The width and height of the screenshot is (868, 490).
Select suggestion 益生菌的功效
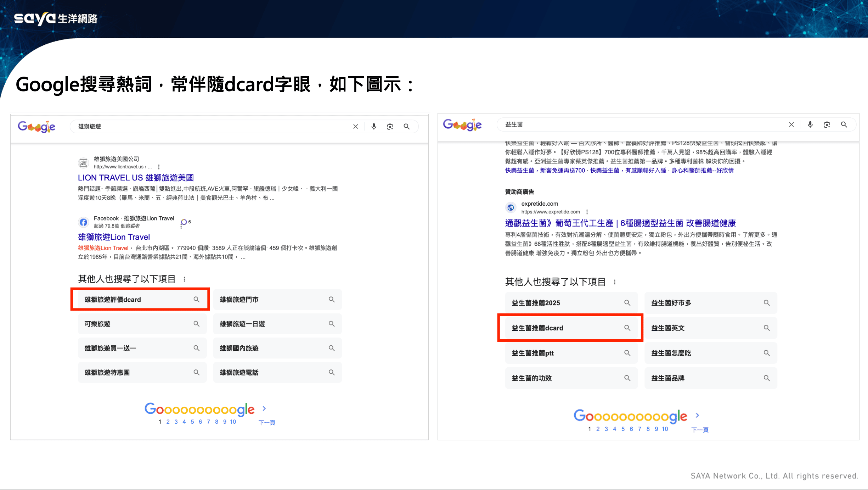(571, 378)
